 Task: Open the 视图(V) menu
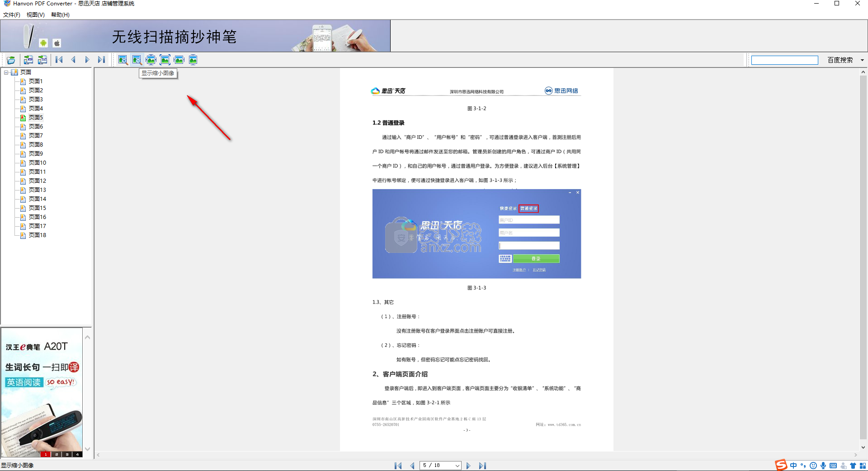pos(36,15)
